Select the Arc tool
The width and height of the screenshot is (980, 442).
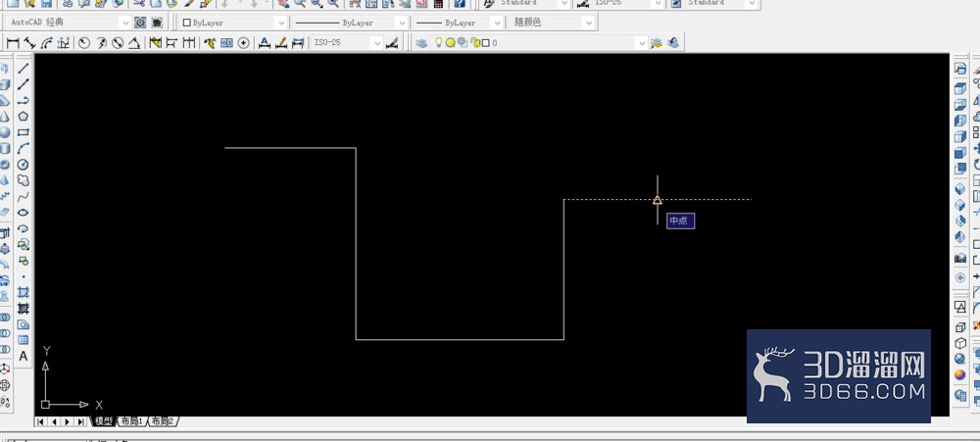pyautogui.click(x=24, y=148)
